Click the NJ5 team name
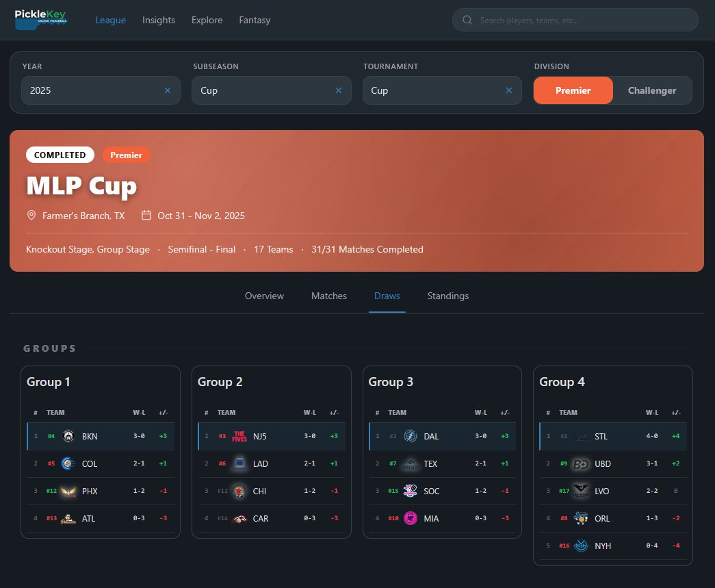This screenshot has height=588, width=715. tap(259, 437)
